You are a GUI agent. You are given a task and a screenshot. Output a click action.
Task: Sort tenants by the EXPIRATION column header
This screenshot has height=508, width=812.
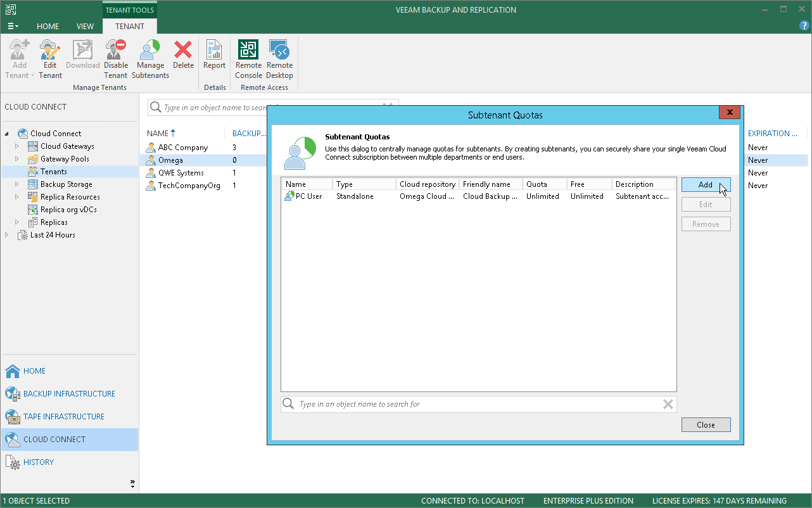(772, 134)
